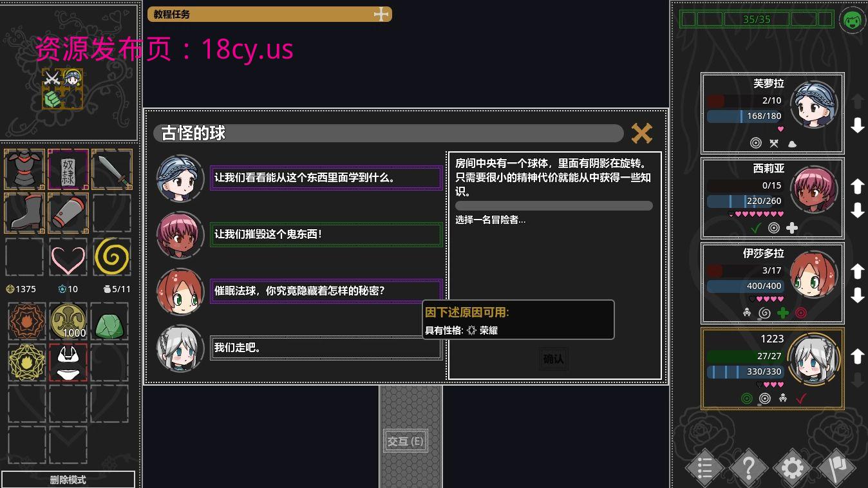Click the 确认 confirm button
This screenshot has height=488, width=868.
coord(553,359)
